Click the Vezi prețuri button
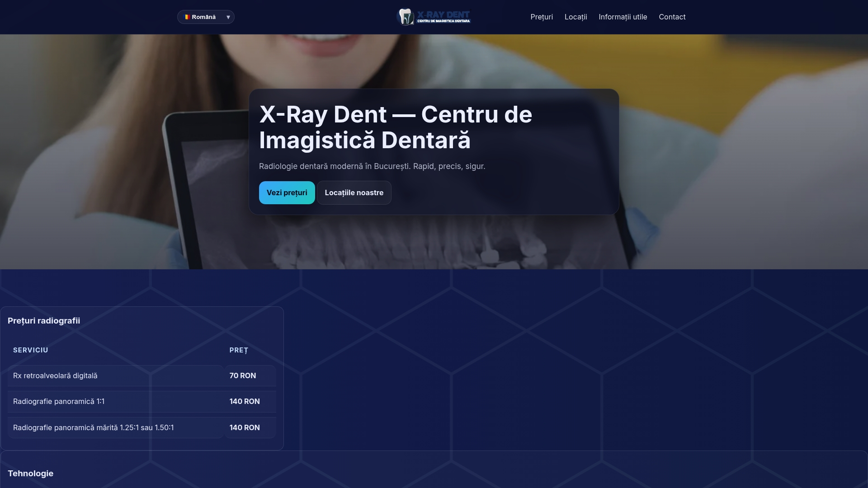868x488 pixels. click(287, 192)
